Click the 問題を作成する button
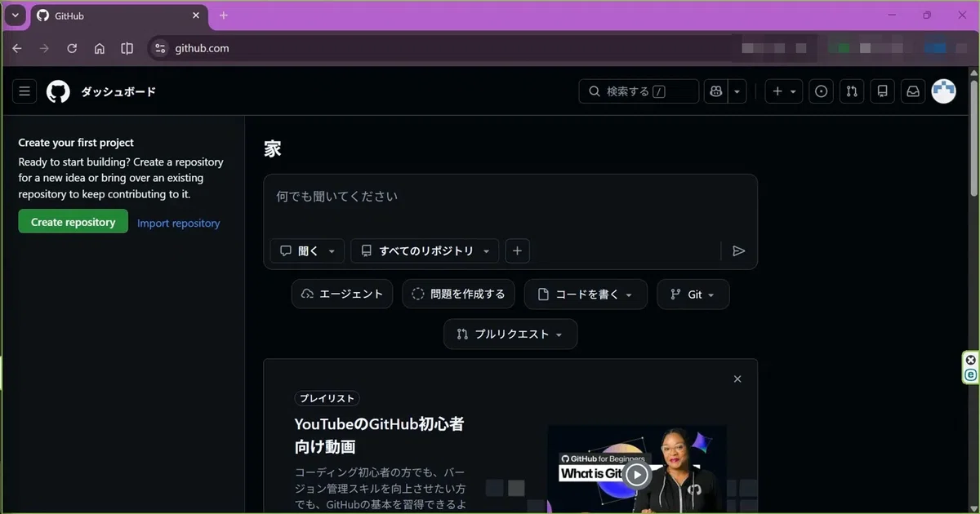 coord(458,295)
